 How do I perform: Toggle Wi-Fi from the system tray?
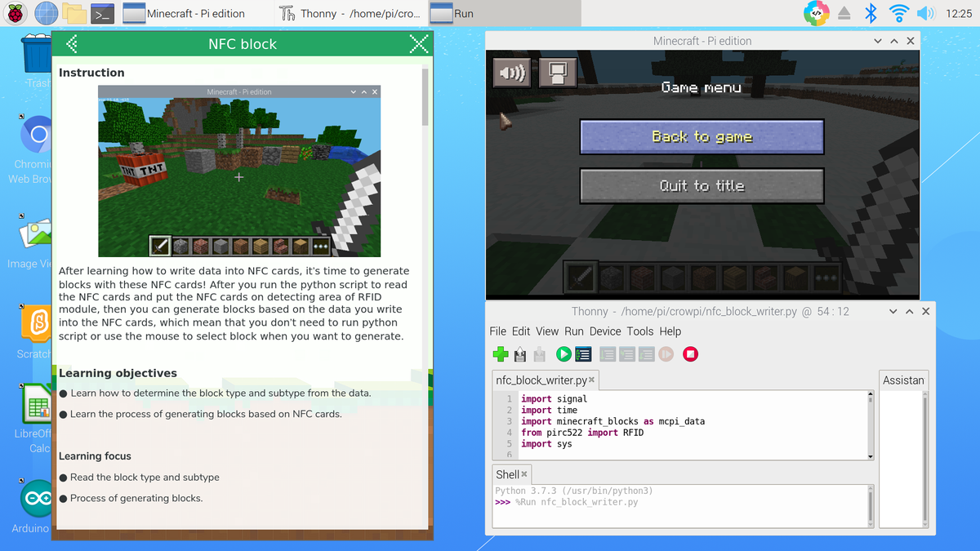pyautogui.click(x=898, y=12)
